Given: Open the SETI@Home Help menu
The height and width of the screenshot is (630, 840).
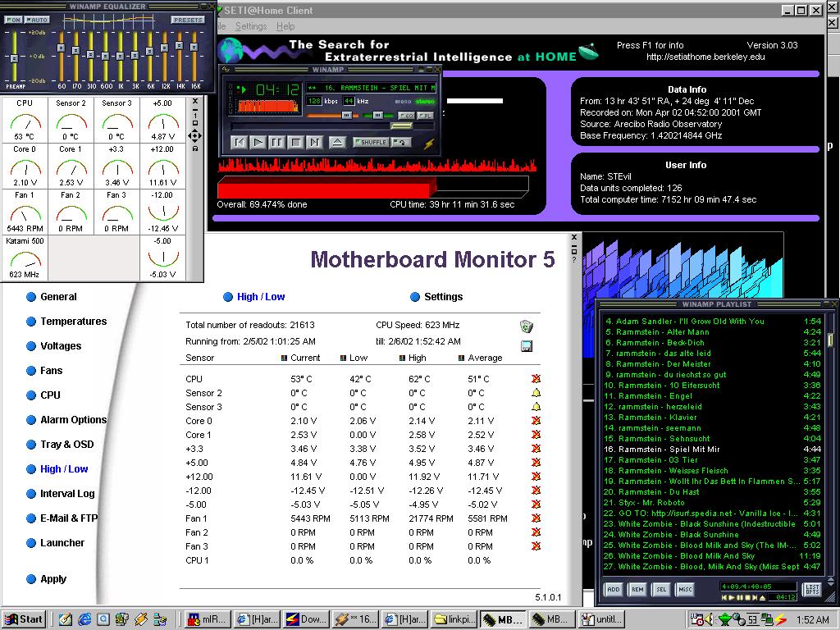Looking at the screenshot, I should coord(285,26).
